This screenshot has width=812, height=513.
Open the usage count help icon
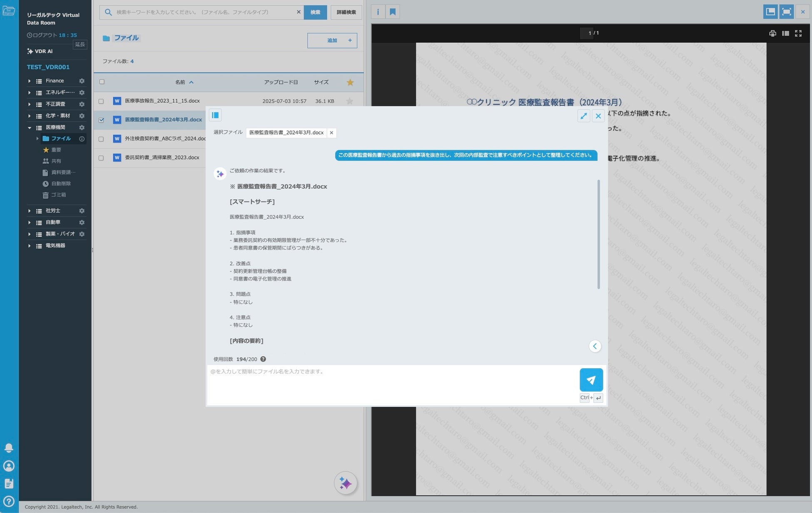click(x=263, y=359)
